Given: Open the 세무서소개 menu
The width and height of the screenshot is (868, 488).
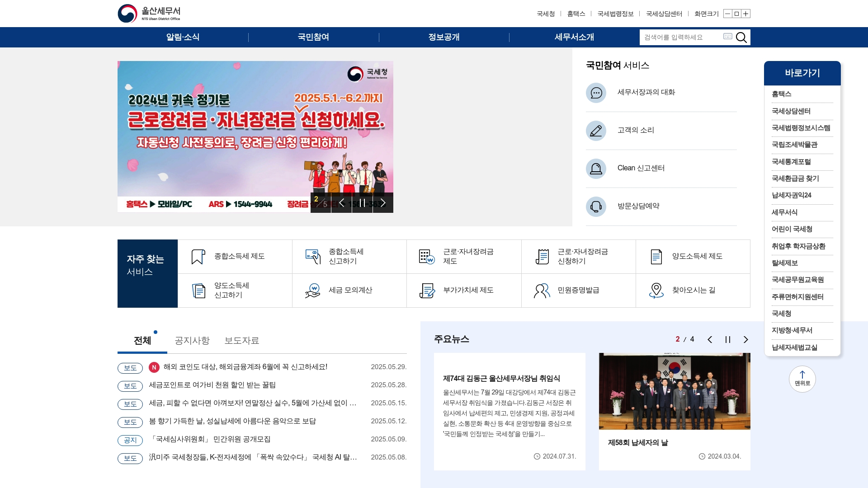Looking at the screenshot, I should [574, 37].
